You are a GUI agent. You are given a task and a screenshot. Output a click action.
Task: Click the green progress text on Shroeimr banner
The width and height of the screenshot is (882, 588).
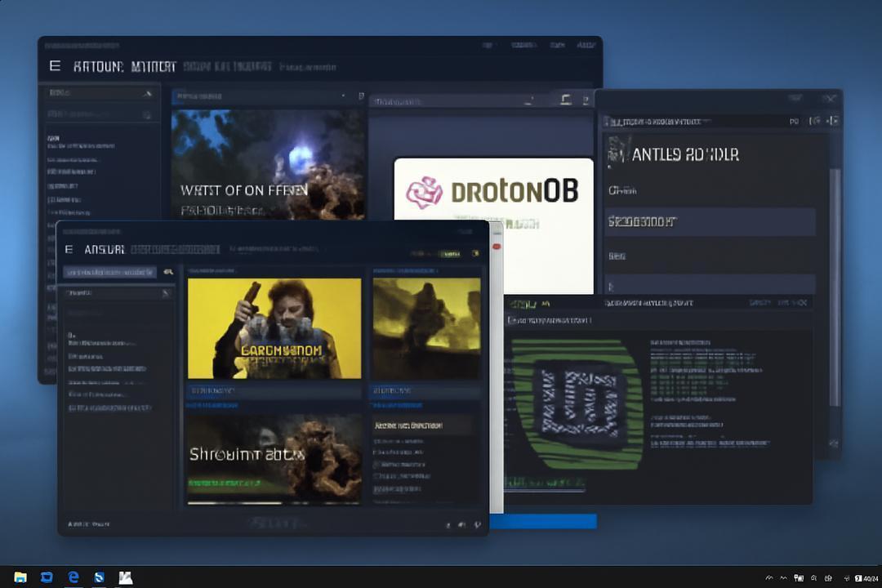pyautogui.click(x=225, y=483)
